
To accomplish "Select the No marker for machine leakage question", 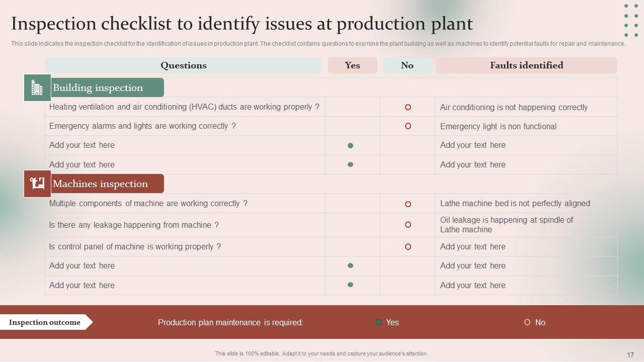I will click(408, 225).
